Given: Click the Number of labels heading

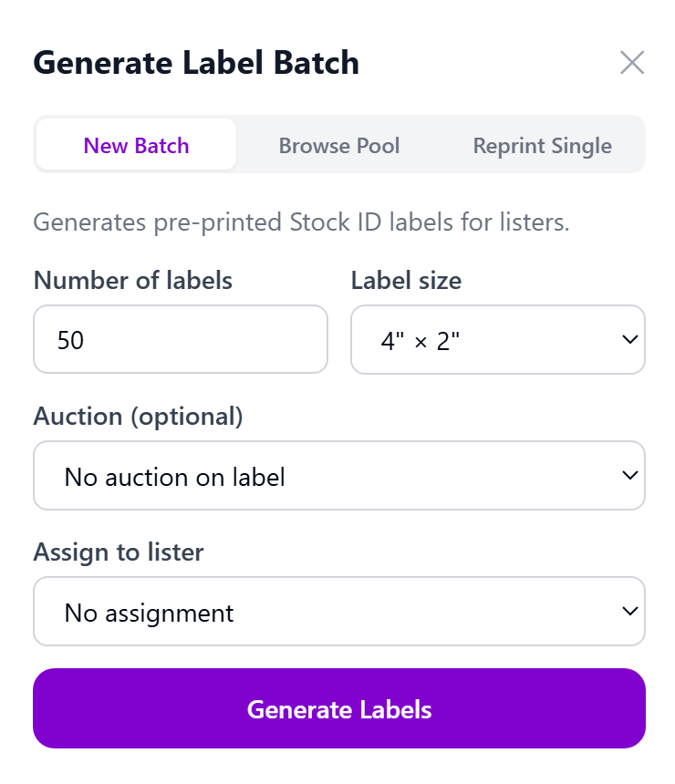Looking at the screenshot, I should (x=132, y=281).
